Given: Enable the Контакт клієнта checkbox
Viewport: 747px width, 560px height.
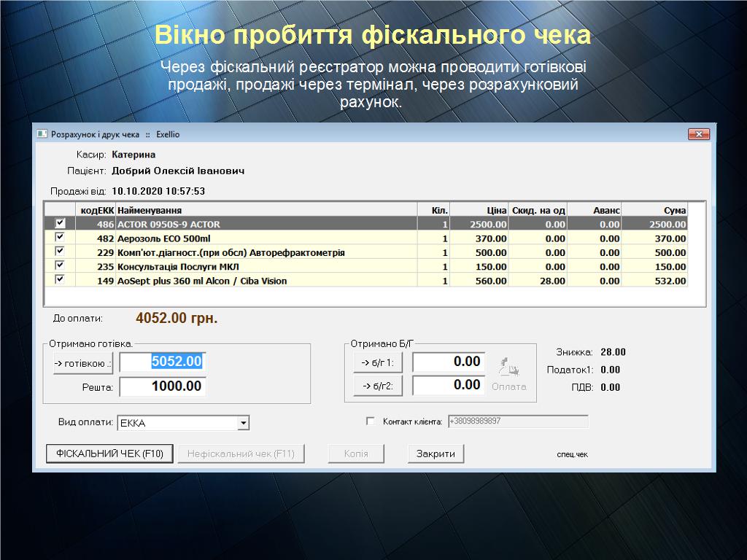Looking at the screenshot, I should point(370,421).
